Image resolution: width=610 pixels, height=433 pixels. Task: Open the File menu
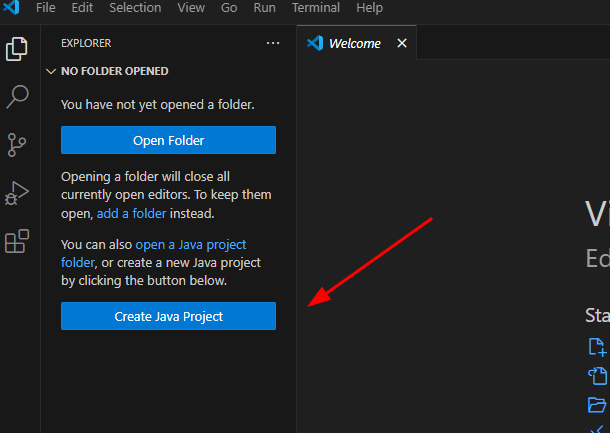click(46, 7)
